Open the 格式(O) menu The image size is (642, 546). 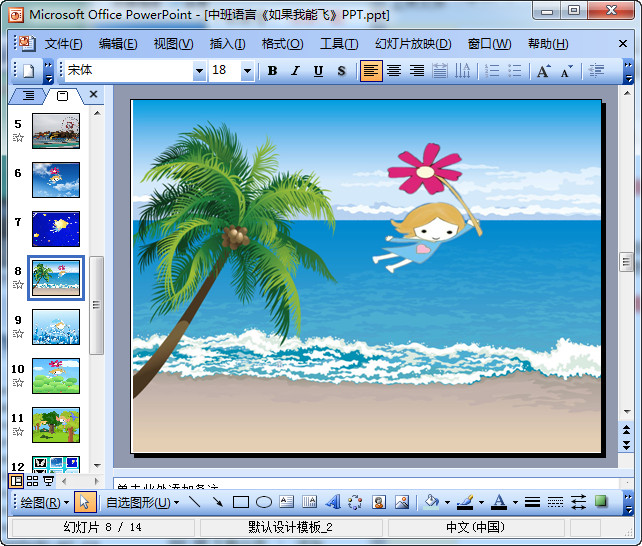[x=283, y=43]
